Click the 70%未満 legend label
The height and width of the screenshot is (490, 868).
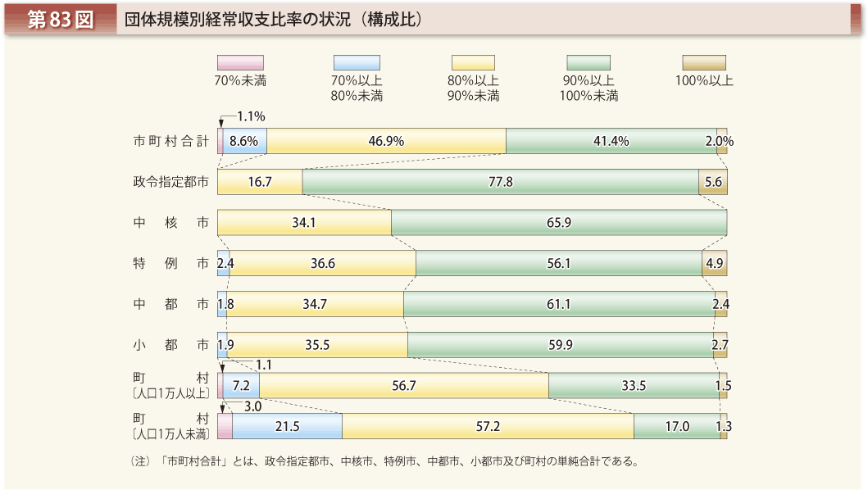coord(240,81)
